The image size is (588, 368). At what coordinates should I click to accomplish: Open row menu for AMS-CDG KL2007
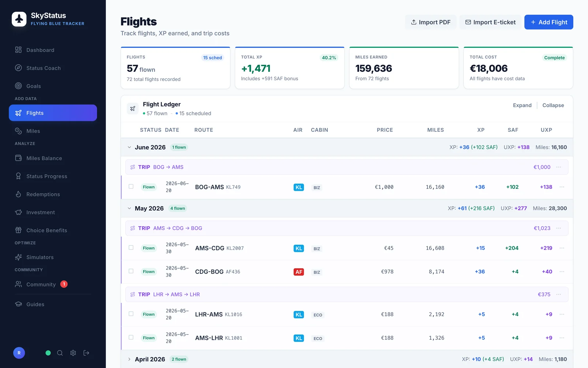[x=562, y=248]
